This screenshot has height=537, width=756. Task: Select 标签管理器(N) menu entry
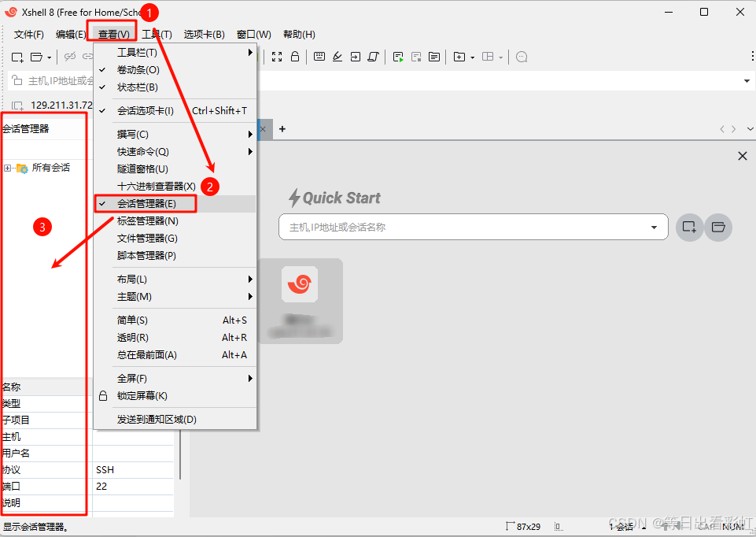click(x=175, y=221)
